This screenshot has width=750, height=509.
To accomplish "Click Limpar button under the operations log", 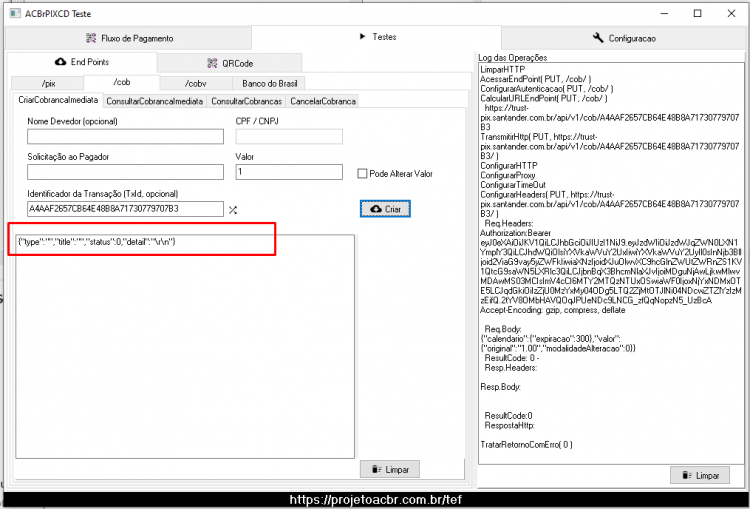I will [700, 475].
